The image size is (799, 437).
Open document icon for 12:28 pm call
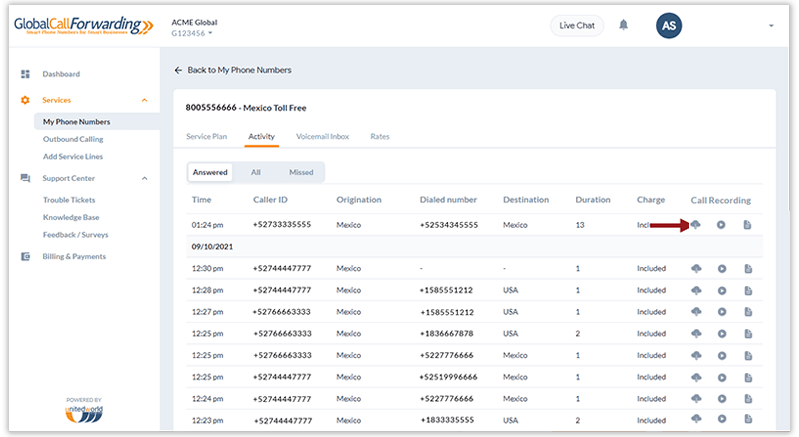[748, 290]
